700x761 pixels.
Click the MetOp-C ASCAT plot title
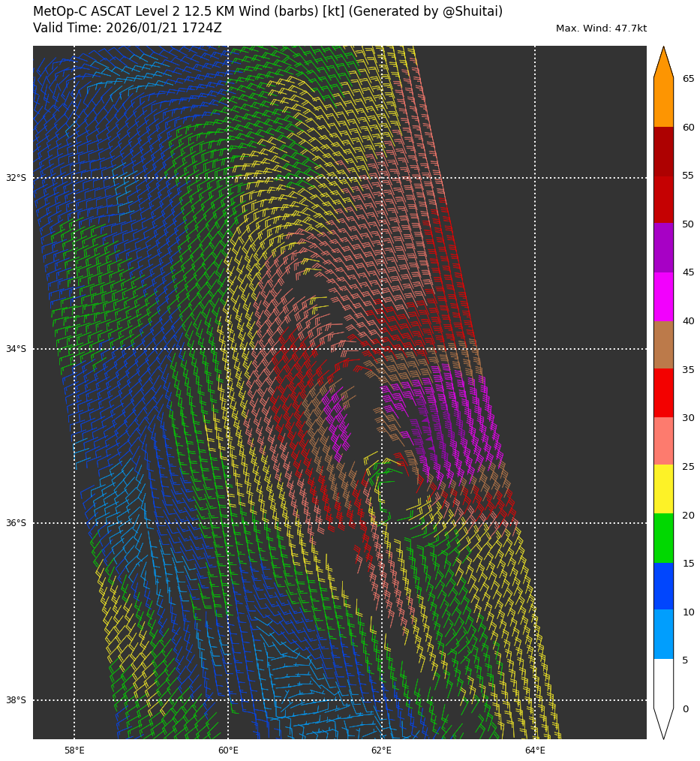(x=268, y=12)
